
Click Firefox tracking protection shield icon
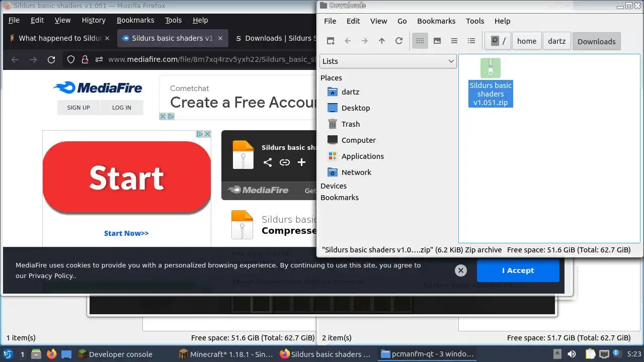tap(71, 59)
